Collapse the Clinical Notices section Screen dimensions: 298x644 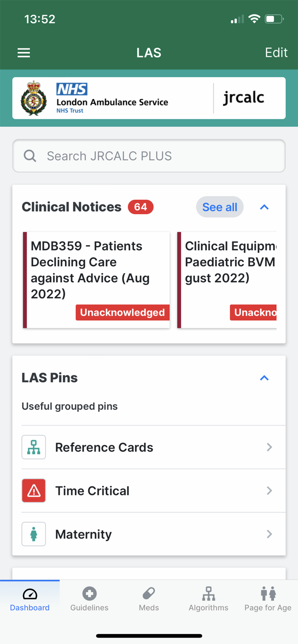pos(264,207)
